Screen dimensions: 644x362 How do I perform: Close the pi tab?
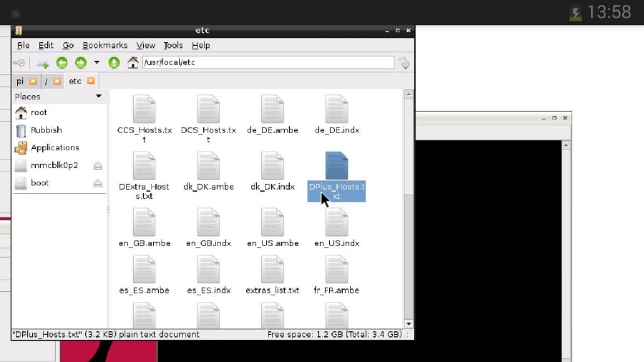tap(33, 81)
